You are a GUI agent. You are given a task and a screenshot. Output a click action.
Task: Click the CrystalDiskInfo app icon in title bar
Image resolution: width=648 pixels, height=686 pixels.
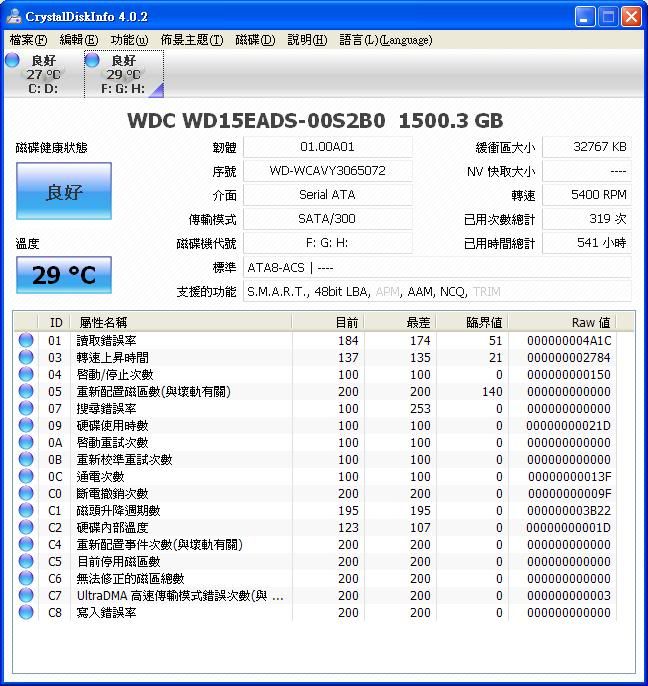click(x=15, y=16)
